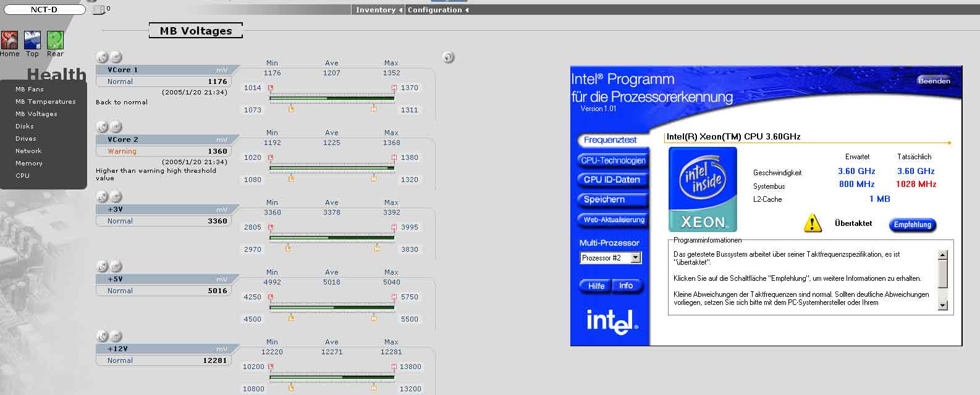This screenshot has height=395, width=980.
Task: Click VCore 2 orange high-warning H marker
Action: tap(373, 178)
